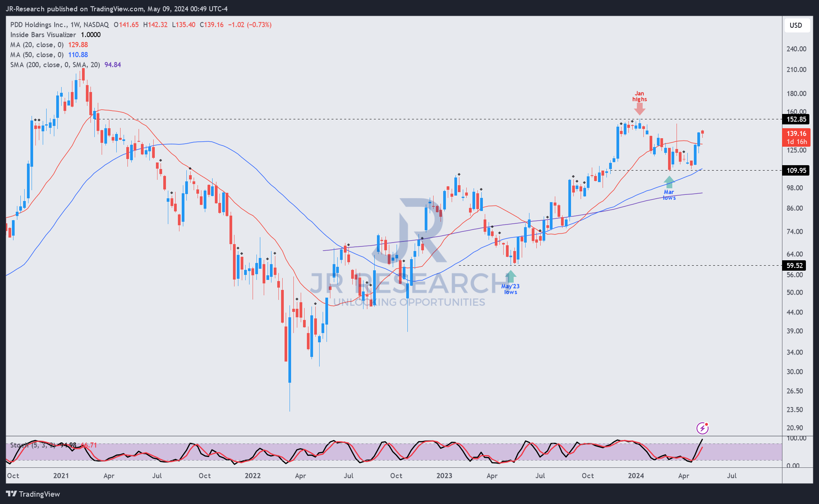
Task: Click the 109.95 price line label
Action: pos(796,170)
